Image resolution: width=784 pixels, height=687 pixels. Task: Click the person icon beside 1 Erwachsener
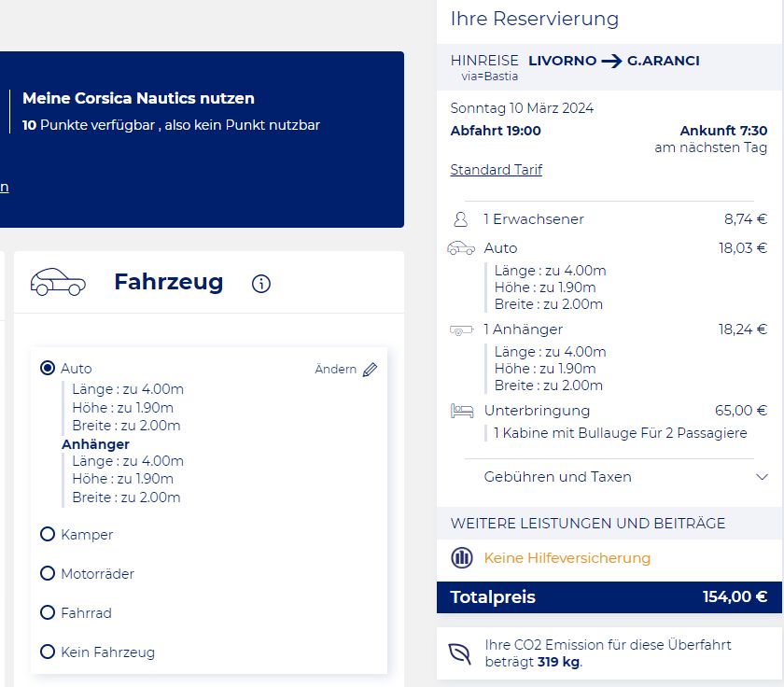pyautogui.click(x=460, y=219)
